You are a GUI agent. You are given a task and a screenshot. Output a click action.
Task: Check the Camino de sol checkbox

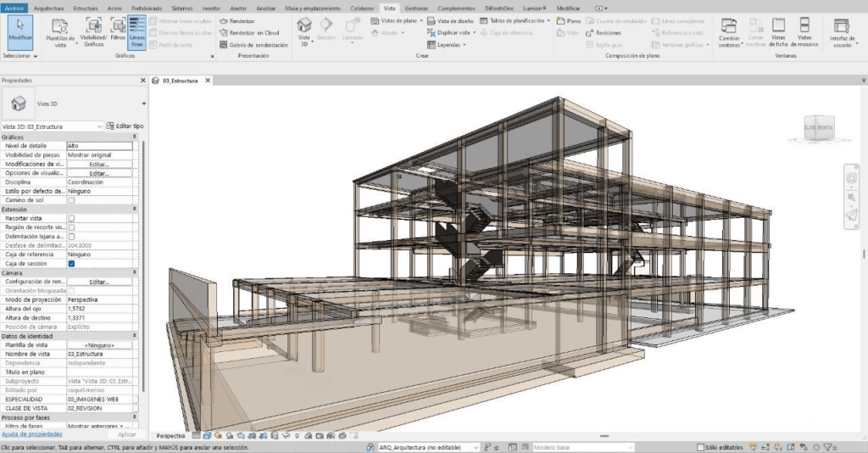pyautogui.click(x=72, y=200)
